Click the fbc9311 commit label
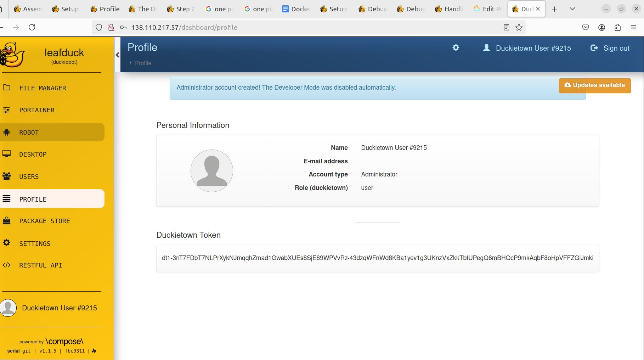644x360 pixels. [75, 351]
